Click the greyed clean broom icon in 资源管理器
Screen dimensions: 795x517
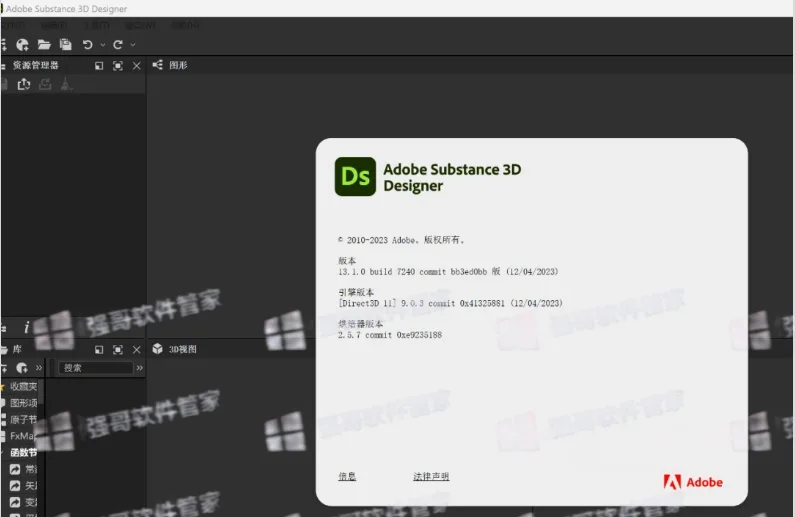coord(66,84)
